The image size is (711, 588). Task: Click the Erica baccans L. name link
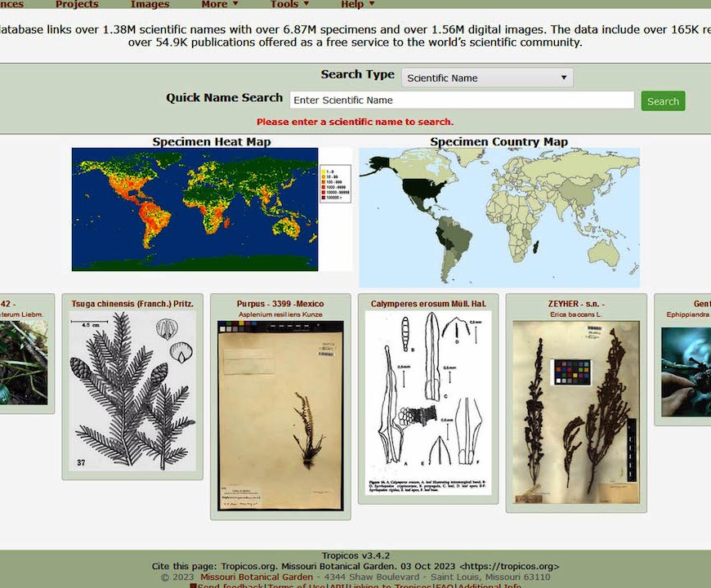575,314
